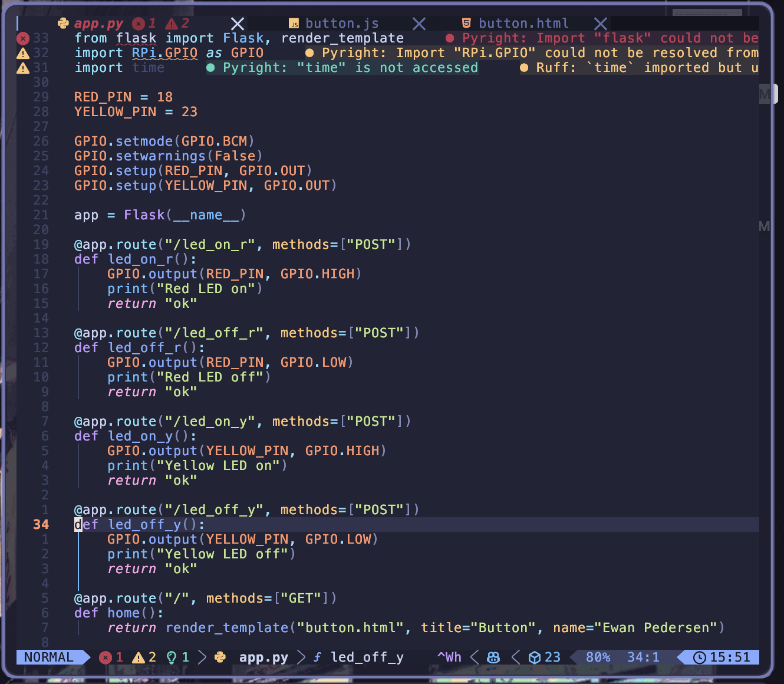Viewport: 784px width, 684px height.
Task: Open the button.html tab
Action: [523, 24]
